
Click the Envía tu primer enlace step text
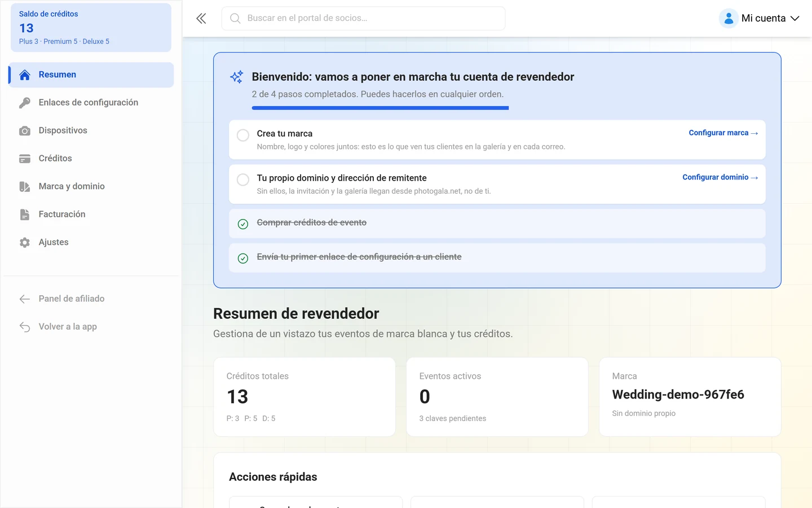coord(359,257)
